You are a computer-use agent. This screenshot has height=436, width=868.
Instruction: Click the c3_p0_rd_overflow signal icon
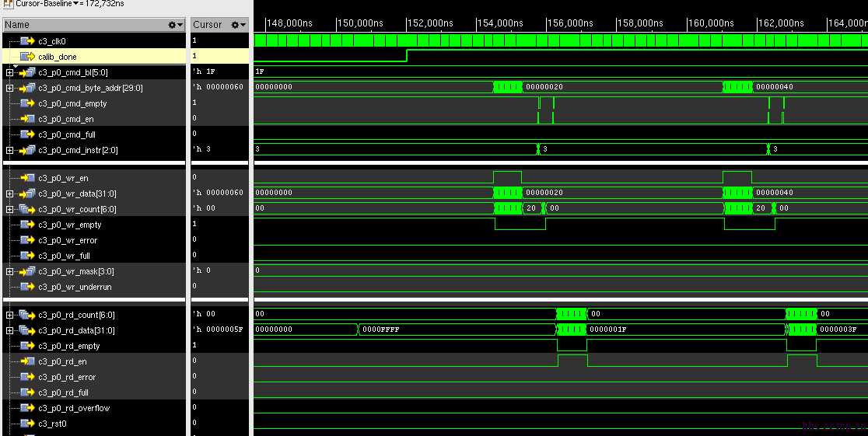27,408
